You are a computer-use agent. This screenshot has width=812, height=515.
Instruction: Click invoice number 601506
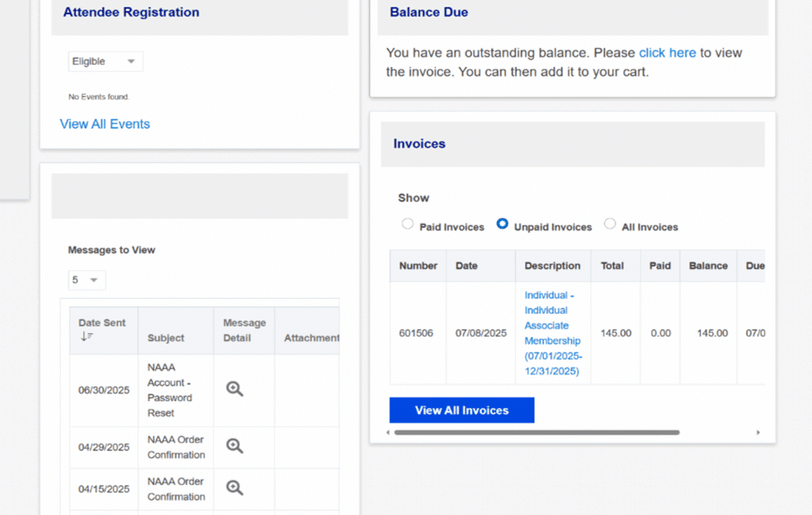tap(416, 333)
